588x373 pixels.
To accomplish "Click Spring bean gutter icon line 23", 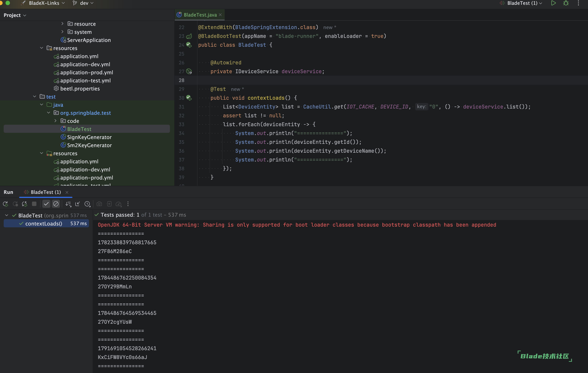I will (x=189, y=36).
